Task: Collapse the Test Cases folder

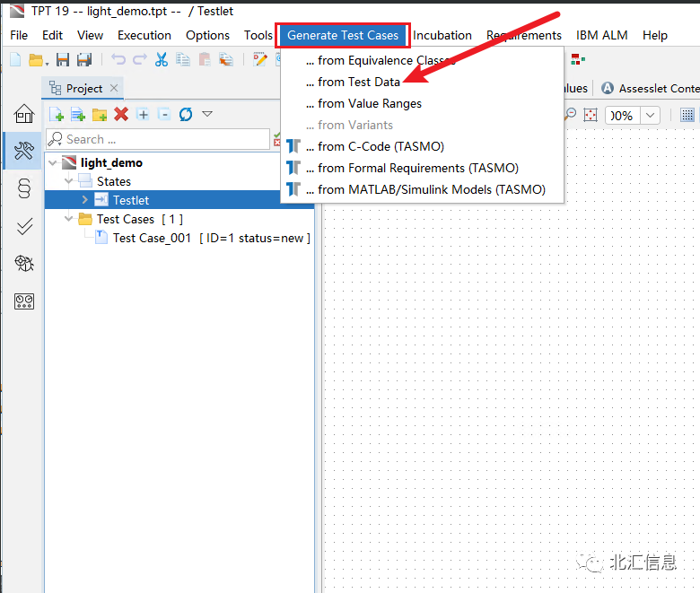Action: tap(68, 219)
